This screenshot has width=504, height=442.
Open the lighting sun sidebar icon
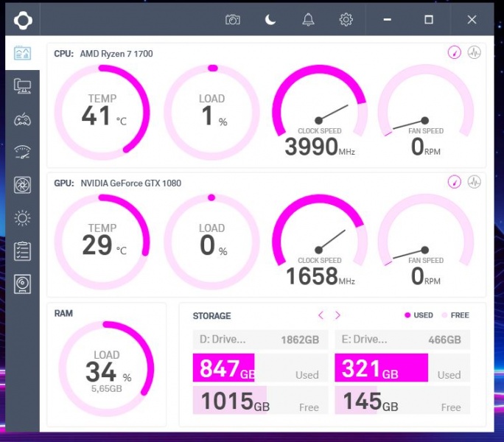tap(22, 218)
